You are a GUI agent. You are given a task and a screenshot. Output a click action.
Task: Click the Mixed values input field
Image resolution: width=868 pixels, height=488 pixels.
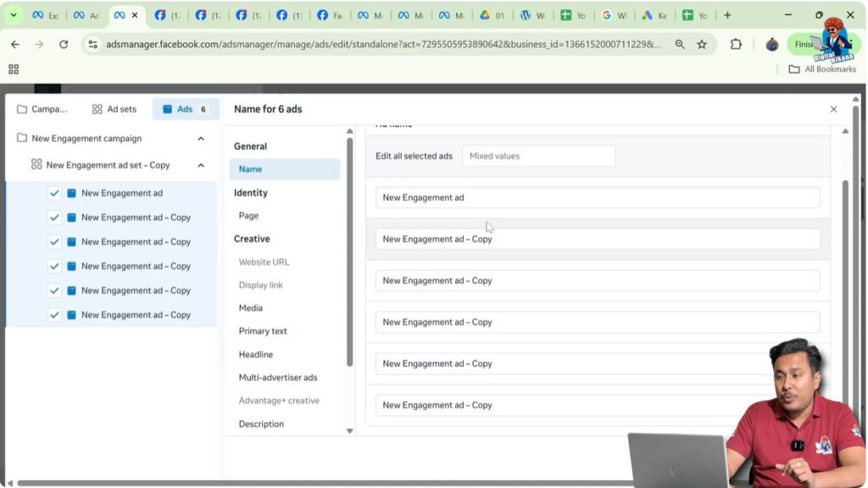(538, 155)
